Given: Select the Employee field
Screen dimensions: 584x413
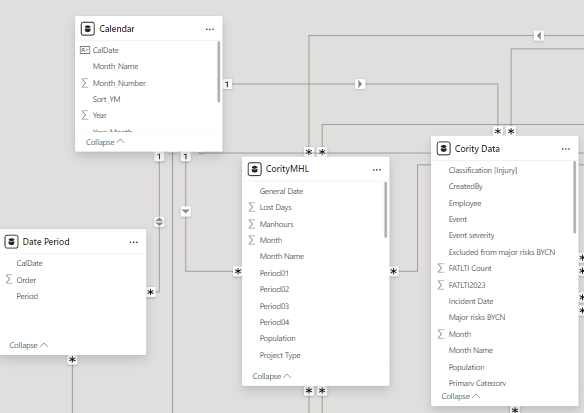Looking at the screenshot, I should (x=465, y=203).
